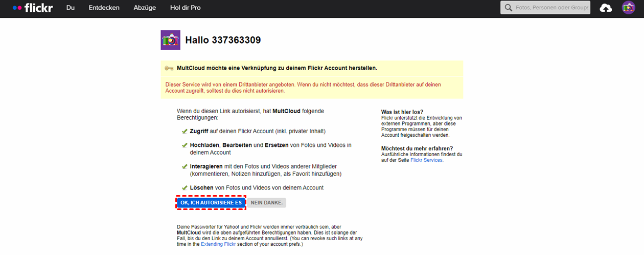
Task: Click the Löschen von Fotos und Videos text
Action: tap(257, 188)
